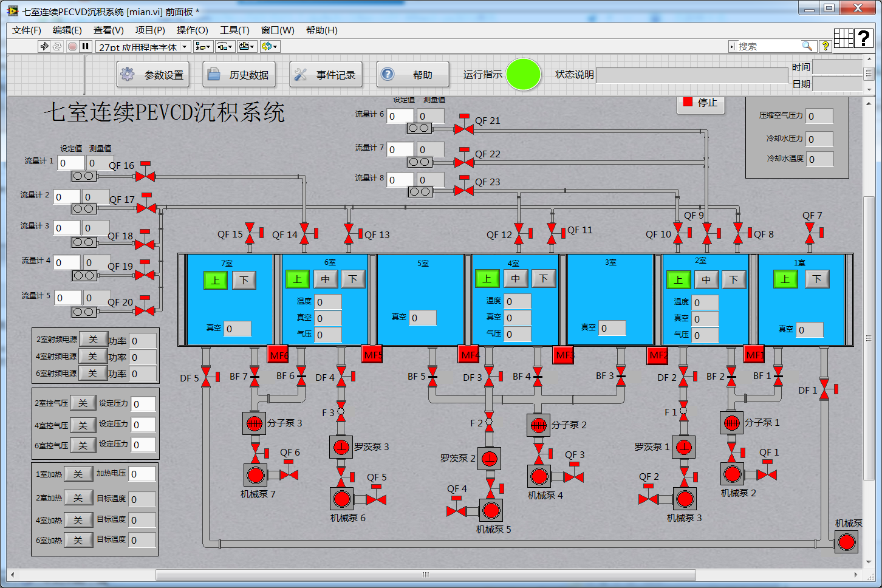
Task: Toggle the 4室控气压 关 switch
Action: point(83,425)
